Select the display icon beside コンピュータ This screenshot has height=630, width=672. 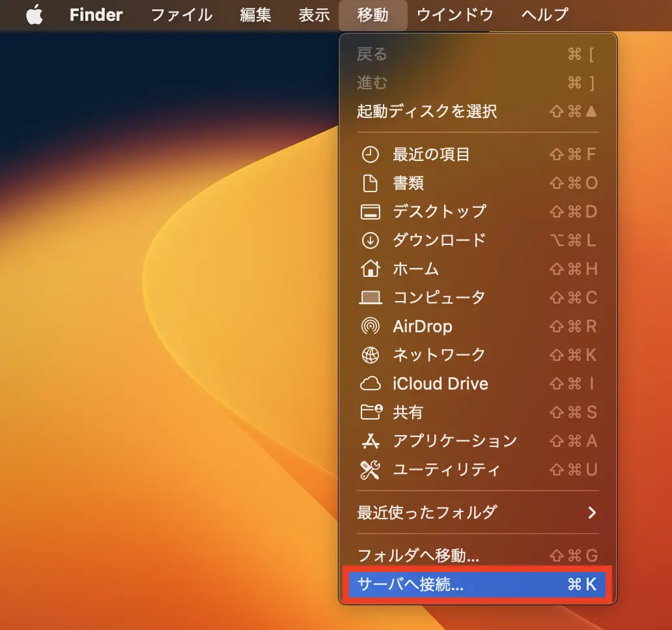pyautogui.click(x=371, y=298)
